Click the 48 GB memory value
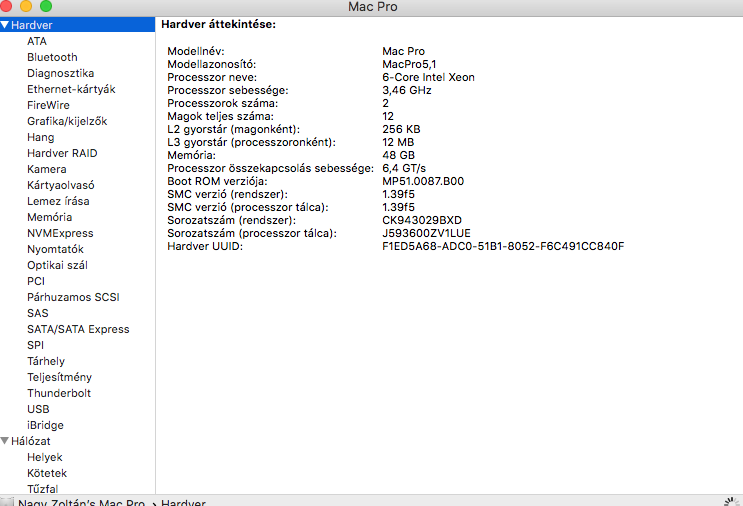 [399, 155]
